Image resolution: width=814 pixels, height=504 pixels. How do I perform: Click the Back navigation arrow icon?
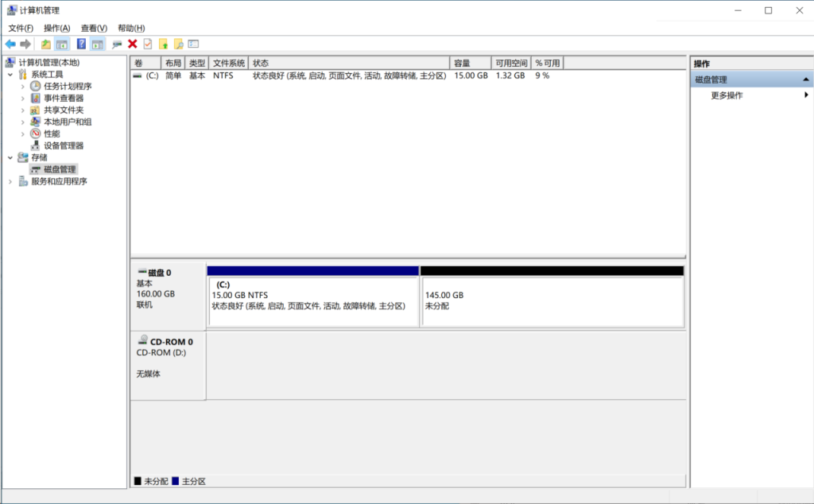point(10,43)
